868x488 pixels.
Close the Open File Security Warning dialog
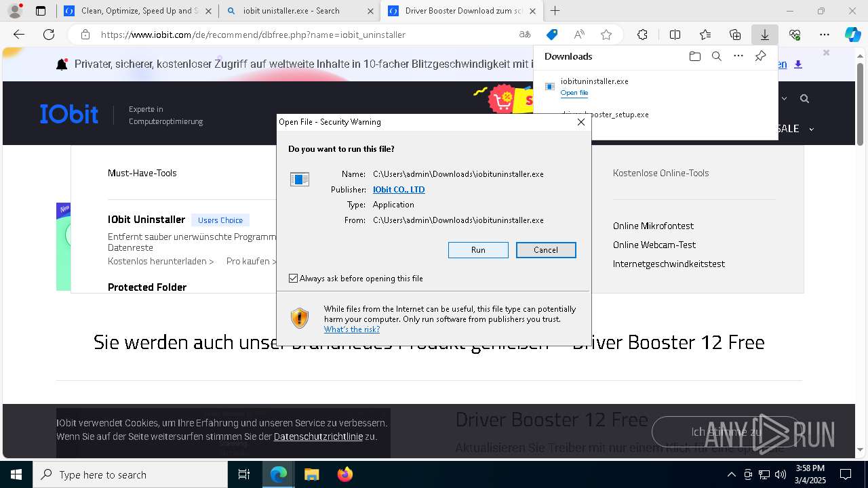click(580, 122)
